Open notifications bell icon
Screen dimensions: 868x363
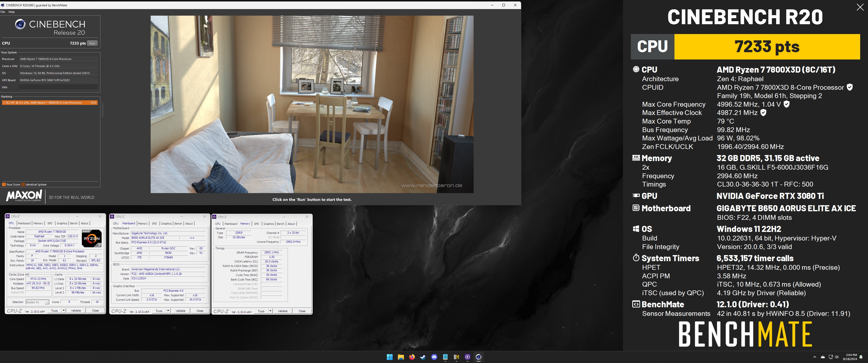point(861,357)
